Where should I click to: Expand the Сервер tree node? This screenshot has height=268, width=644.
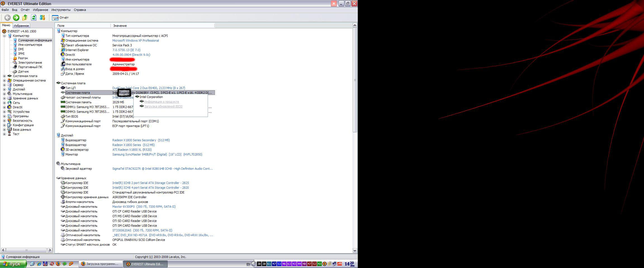tap(4, 85)
